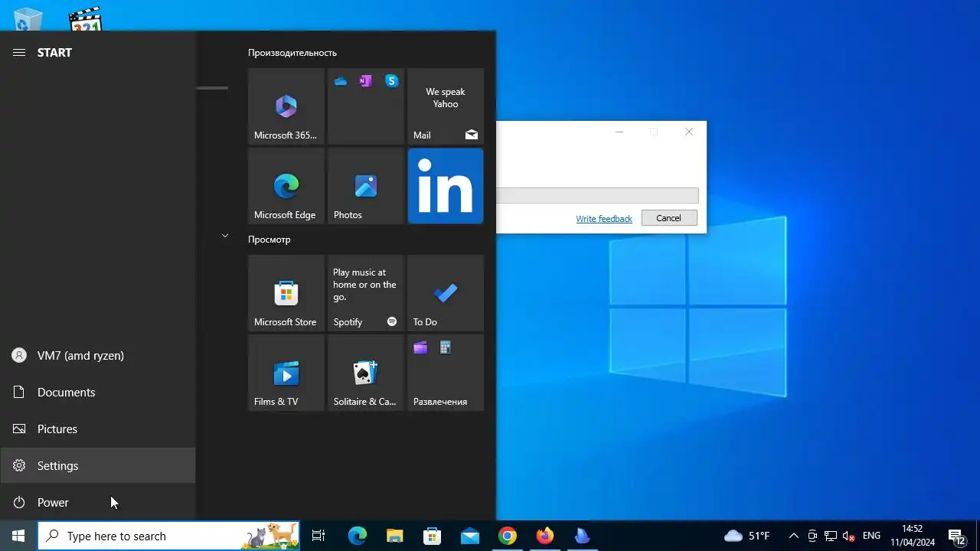Click the Media Player Classic desktop icon

[x=85, y=20]
